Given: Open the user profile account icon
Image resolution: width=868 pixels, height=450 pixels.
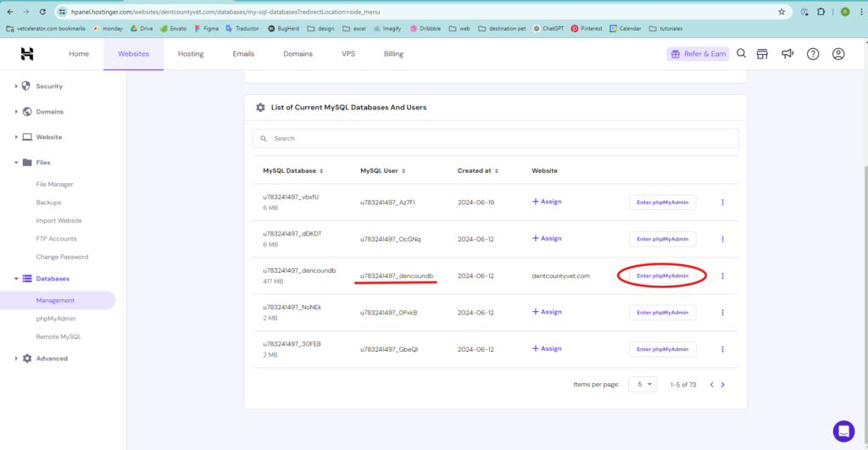Looking at the screenshot, I should click(838, 53).
